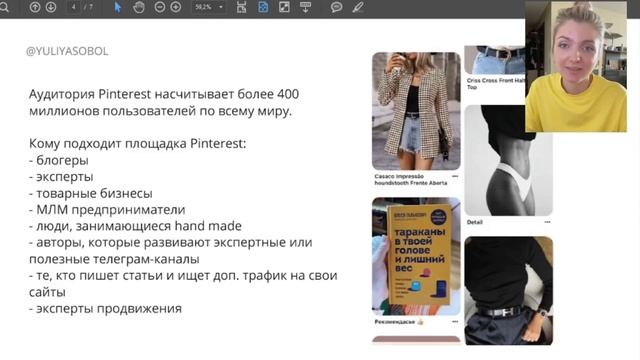Viewport: 640px width, 360px height.
Task: Click the search magnifier icon in the toolbar
Action: 4,7
